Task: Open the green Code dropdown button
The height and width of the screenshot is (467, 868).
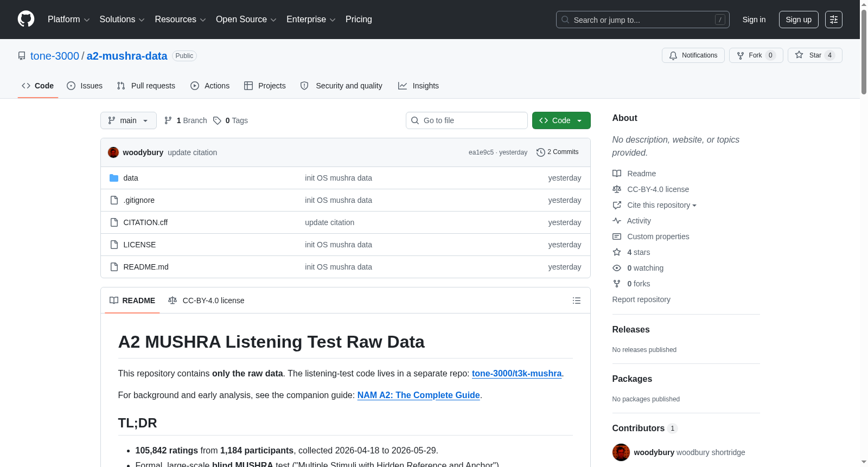Action: click(561, 120)
